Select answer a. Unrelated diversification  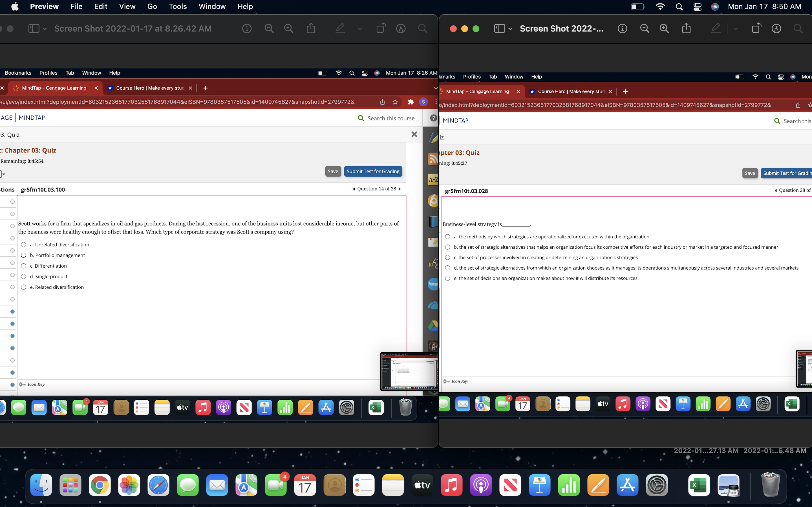(x=23, y=244)
